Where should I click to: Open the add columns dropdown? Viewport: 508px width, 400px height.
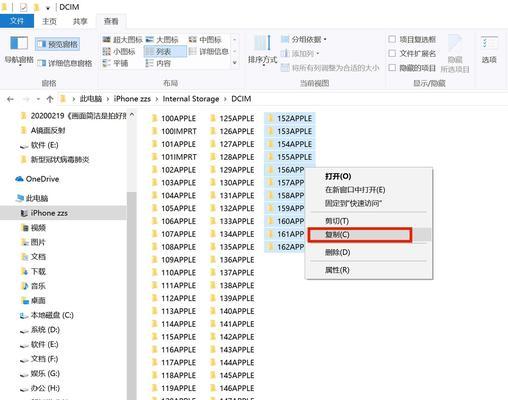click(x=300, y=53)
